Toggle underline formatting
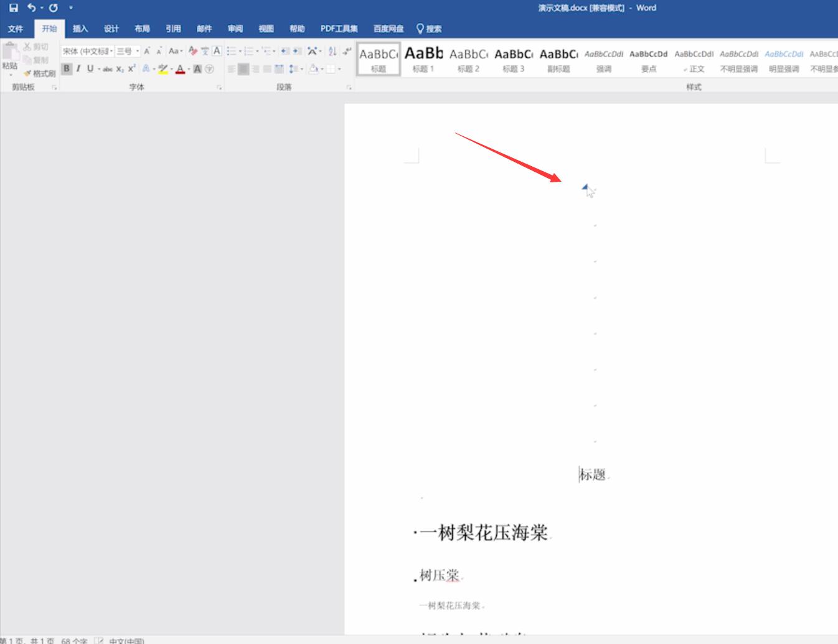Image resolution: width=838 pixels, height=644 pixels. tap(90, 68)
